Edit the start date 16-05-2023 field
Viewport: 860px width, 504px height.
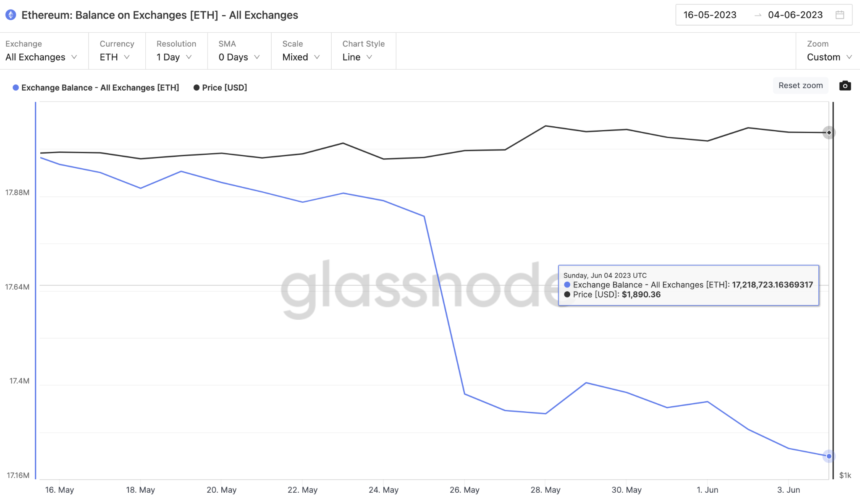point(710,15)
